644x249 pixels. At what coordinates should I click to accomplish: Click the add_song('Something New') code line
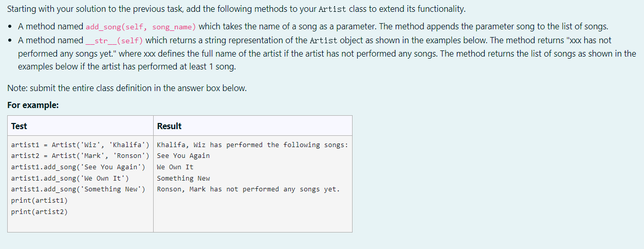[x=78, y=189]
